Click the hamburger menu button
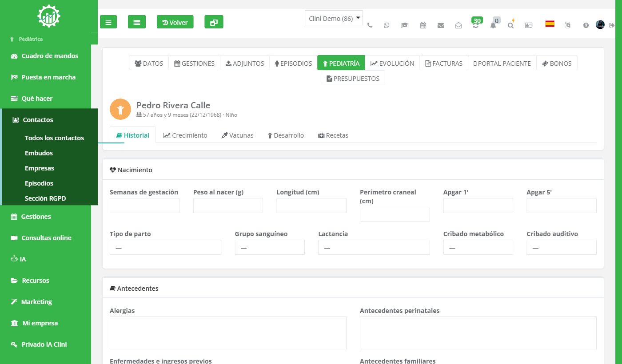Viewport: 622px width, 364px height. coord(108,22)
